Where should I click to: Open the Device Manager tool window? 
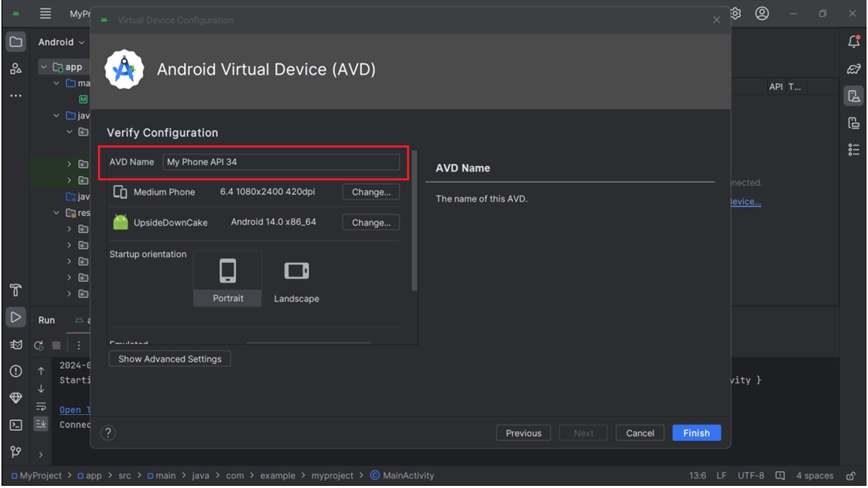pyautogui.click(x=853, y=96)
